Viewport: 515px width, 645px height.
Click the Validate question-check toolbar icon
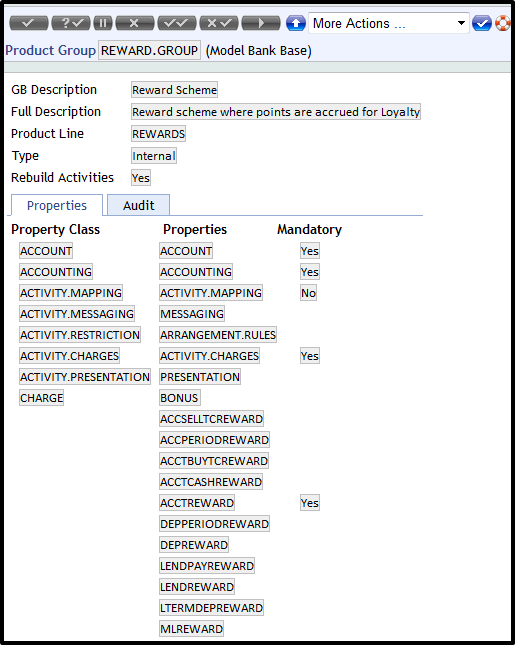tap(71, 23)
